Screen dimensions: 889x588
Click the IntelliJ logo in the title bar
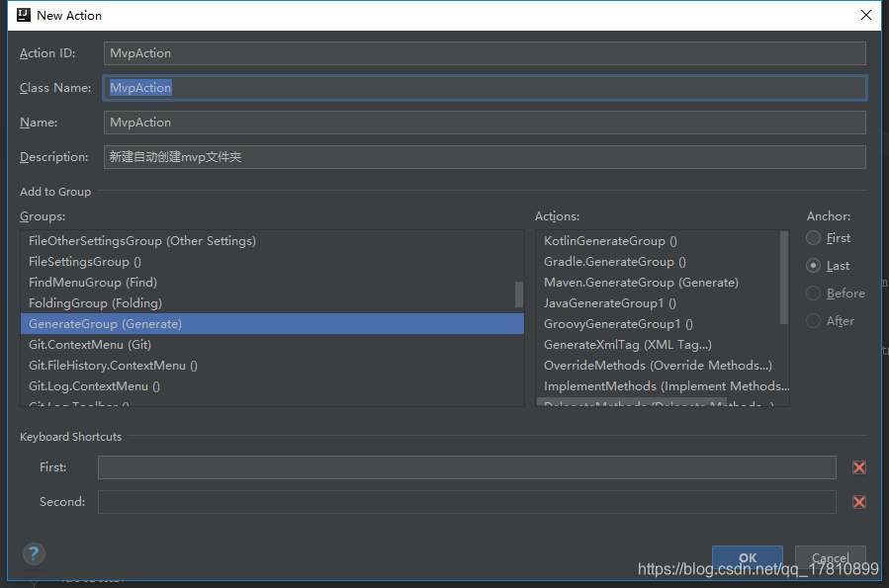pos(24,15)
